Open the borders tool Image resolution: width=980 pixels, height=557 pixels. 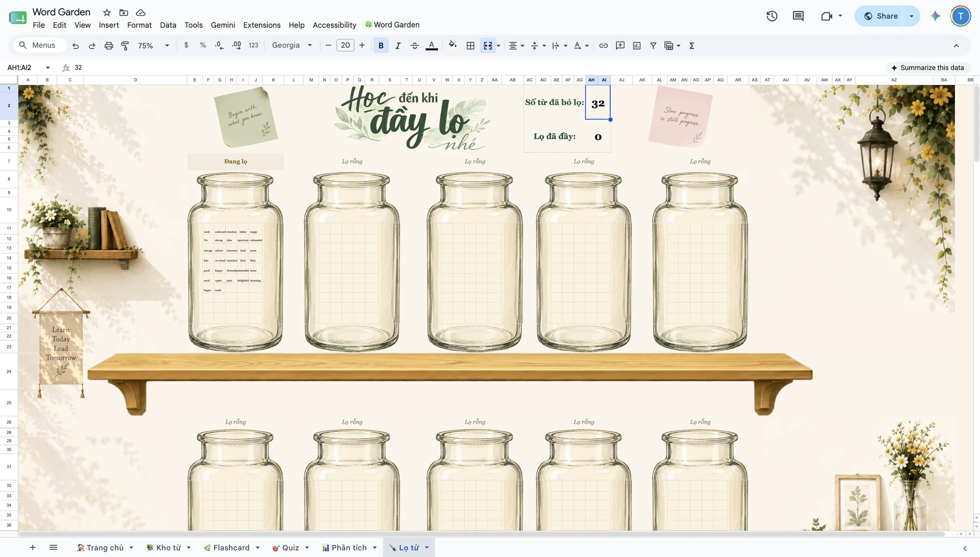tap(470, 46)
